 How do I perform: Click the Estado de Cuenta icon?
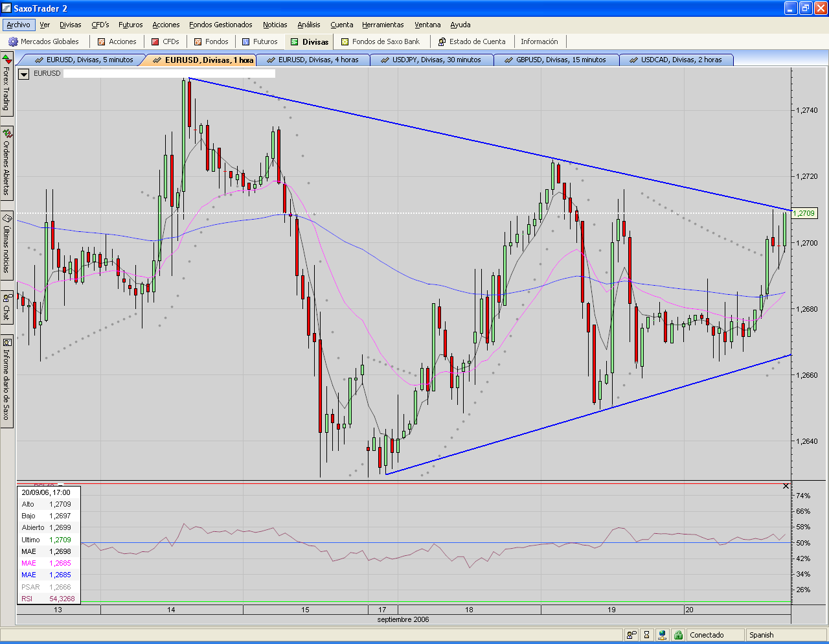[x=442, y=41]
